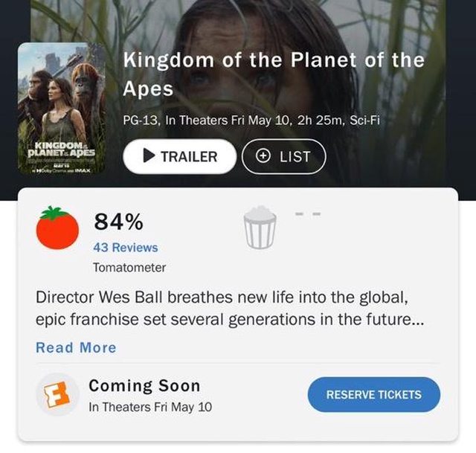Click the Coming Soon heading
Image resolution: width=476 pixels, height=453 pixels.
click(144, 386)
